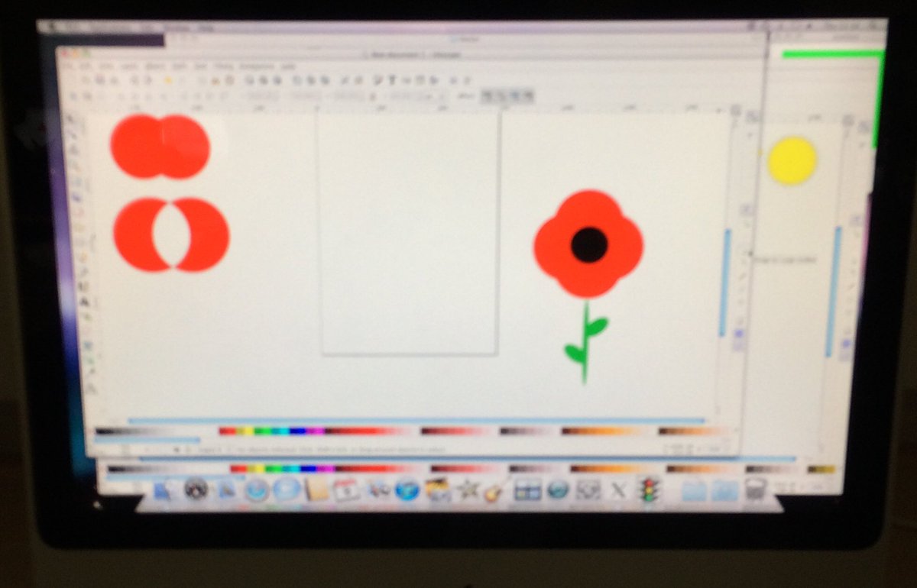This screenshot has width=917, height=588.
Task: Open the X11 icon in the Dock
Action: (x=617, y=489)
